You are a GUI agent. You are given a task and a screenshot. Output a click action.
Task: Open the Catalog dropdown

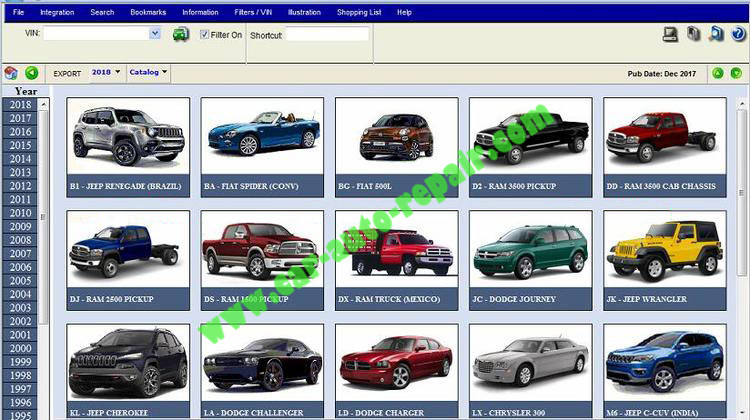[x=148, y=72]
